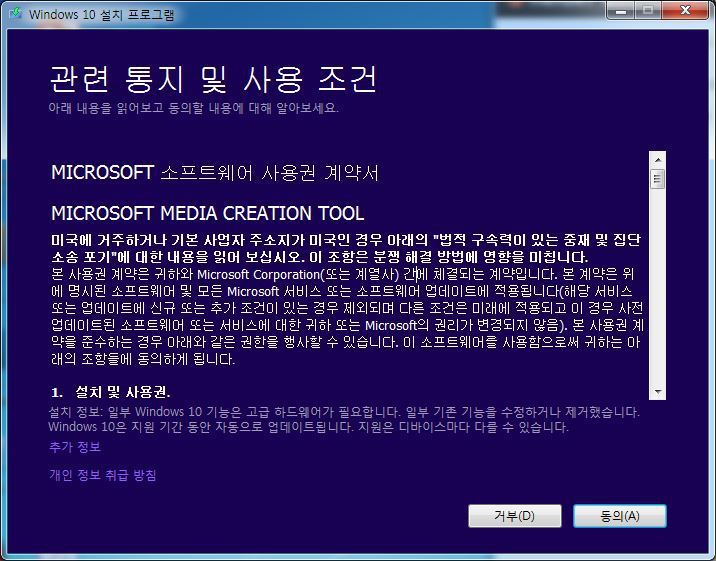
Task: Click the license scrollbar thumb
Action: coord(658,179)
